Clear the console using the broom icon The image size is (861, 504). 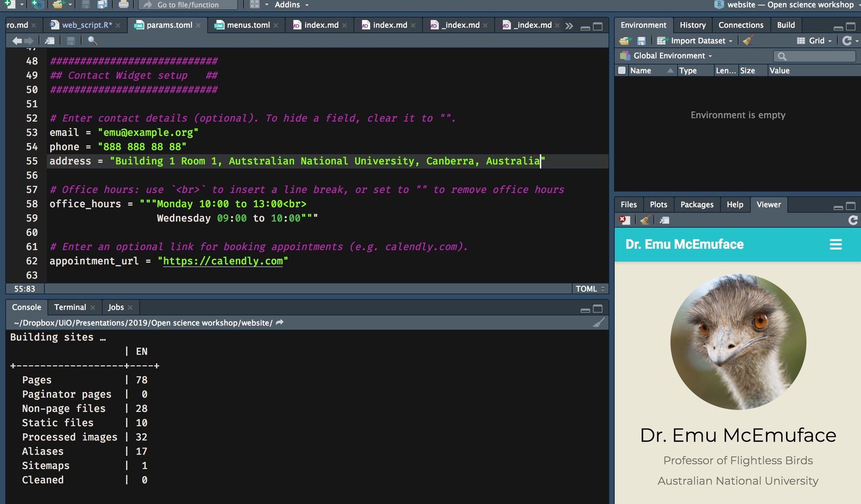coord(598,322)
